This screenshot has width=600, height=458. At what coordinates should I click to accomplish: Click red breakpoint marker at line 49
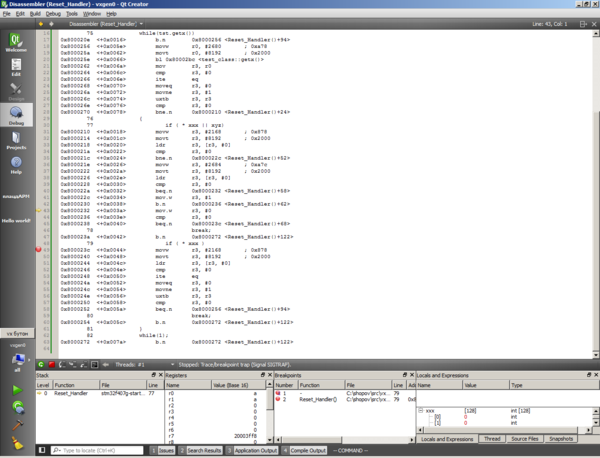coord(38,249)
